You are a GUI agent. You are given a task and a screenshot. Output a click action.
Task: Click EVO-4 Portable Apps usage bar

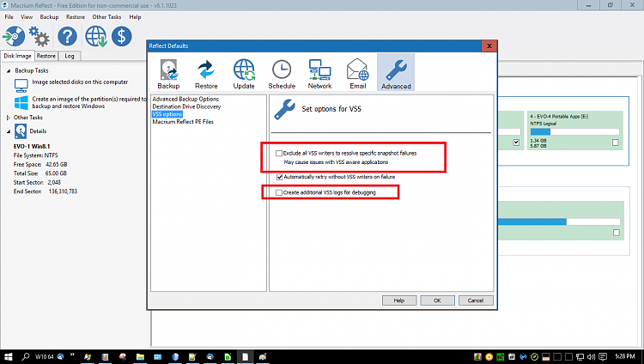tap(574, 132)
